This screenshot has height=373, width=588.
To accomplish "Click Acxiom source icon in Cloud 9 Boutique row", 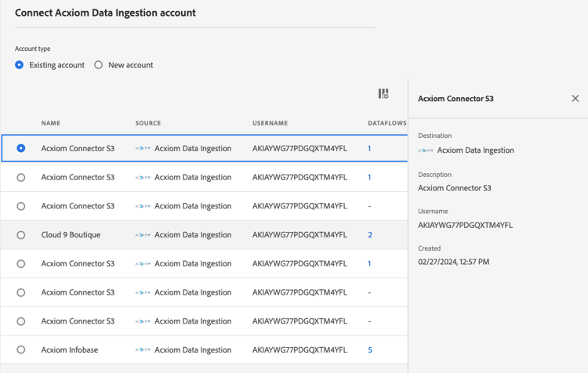I will 143,235.
